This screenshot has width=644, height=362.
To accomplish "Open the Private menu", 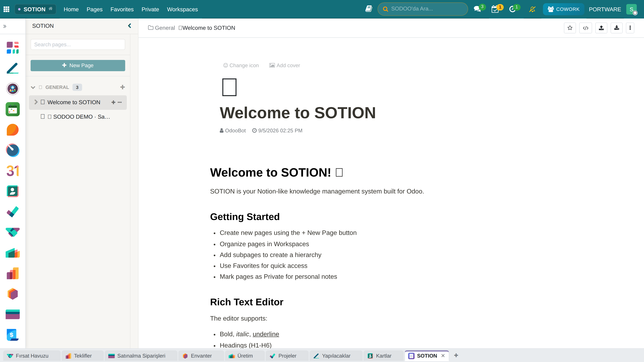I will click(150, 9).
